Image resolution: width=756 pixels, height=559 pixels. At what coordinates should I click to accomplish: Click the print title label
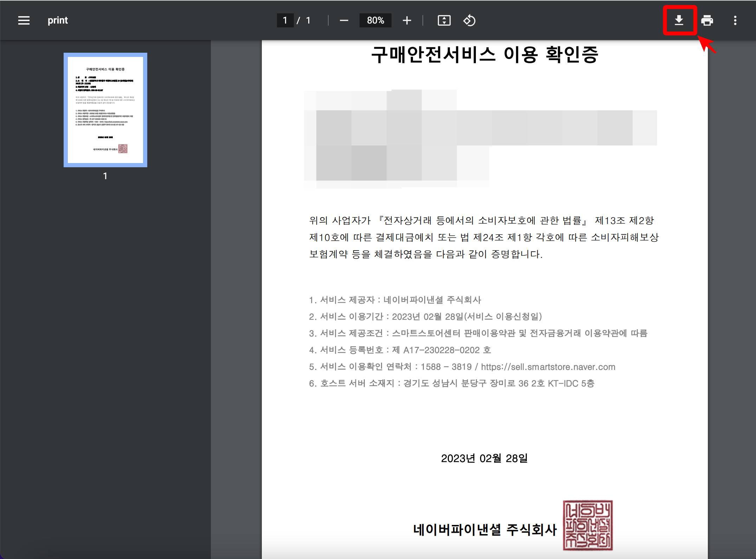57,20
